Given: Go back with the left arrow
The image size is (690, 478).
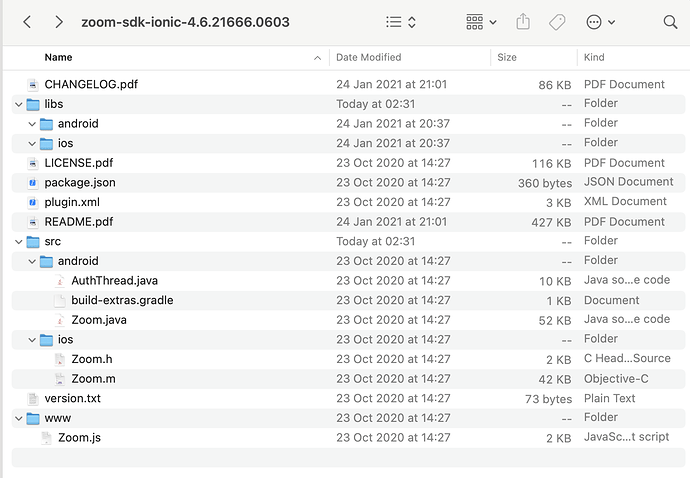Looking at the screenshot, I should coord(27,22).
